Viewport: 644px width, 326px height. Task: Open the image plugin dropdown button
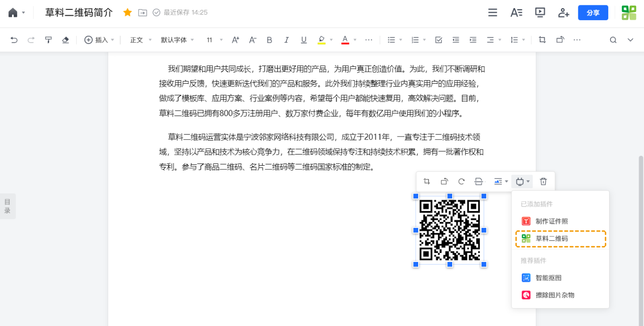point(522,181)
